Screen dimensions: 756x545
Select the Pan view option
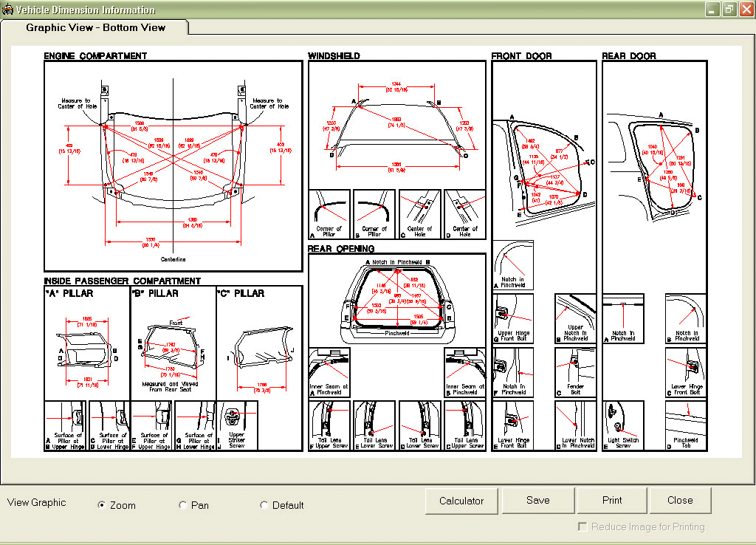[x=183, y=505]
